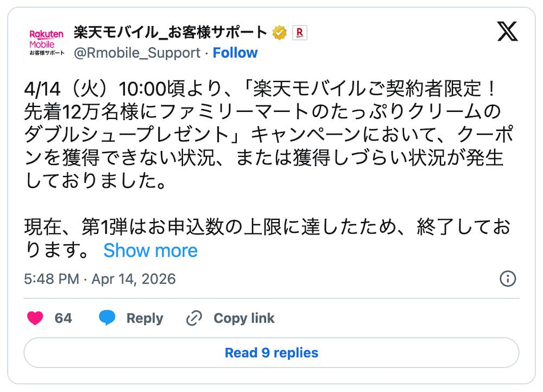Open the 5:48 PM · Apr 14, 2026 timestamp
Image resolution: width=543 pixels, height=392 pixels.
coord(100,279)
